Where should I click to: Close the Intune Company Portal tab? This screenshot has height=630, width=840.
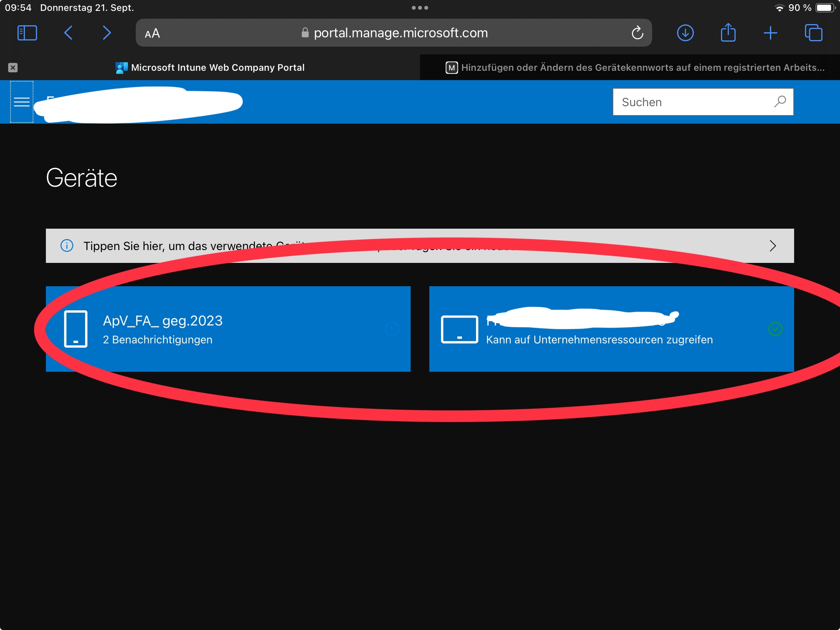click(13, 68)
